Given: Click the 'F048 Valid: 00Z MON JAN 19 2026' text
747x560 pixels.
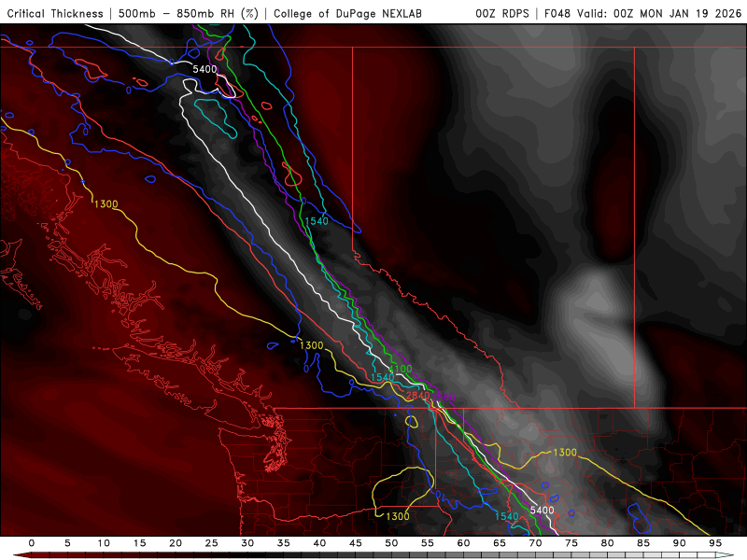Looking at the screenshot, I should [643, 13].
